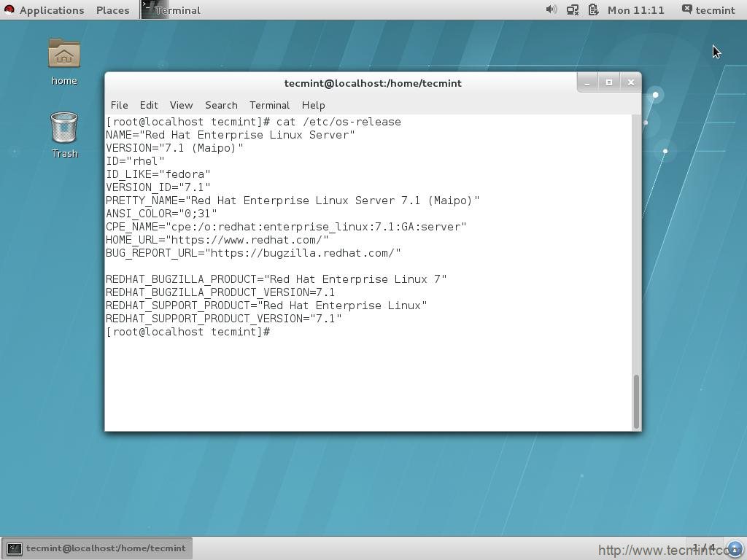Screen dimensions: 747x560
Task: Click the volume speaker icon in the top panel
Action: click(x=551, y=9)
